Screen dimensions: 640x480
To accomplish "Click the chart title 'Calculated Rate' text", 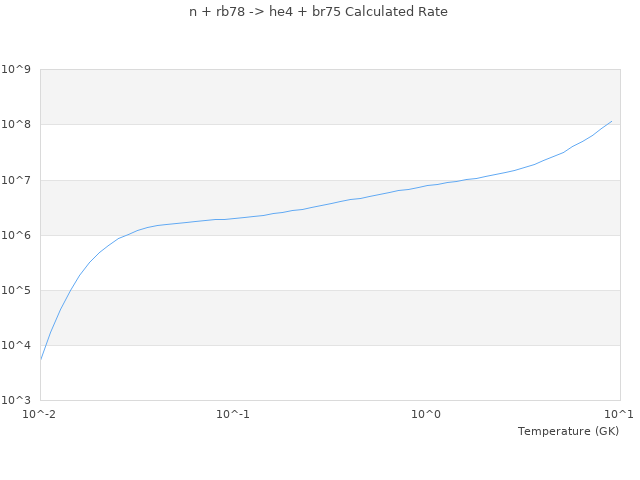I will tap(318, 12).
